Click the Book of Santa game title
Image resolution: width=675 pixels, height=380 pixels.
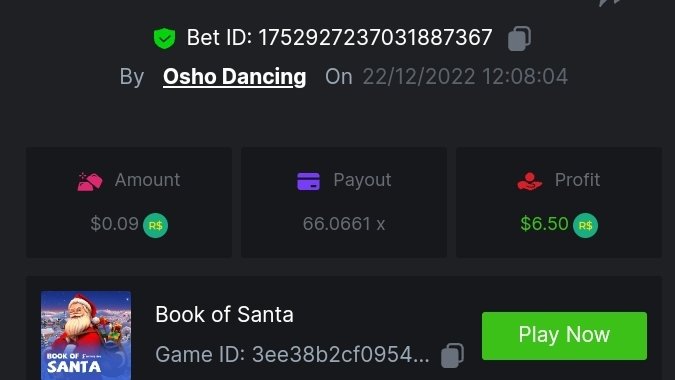224,314
